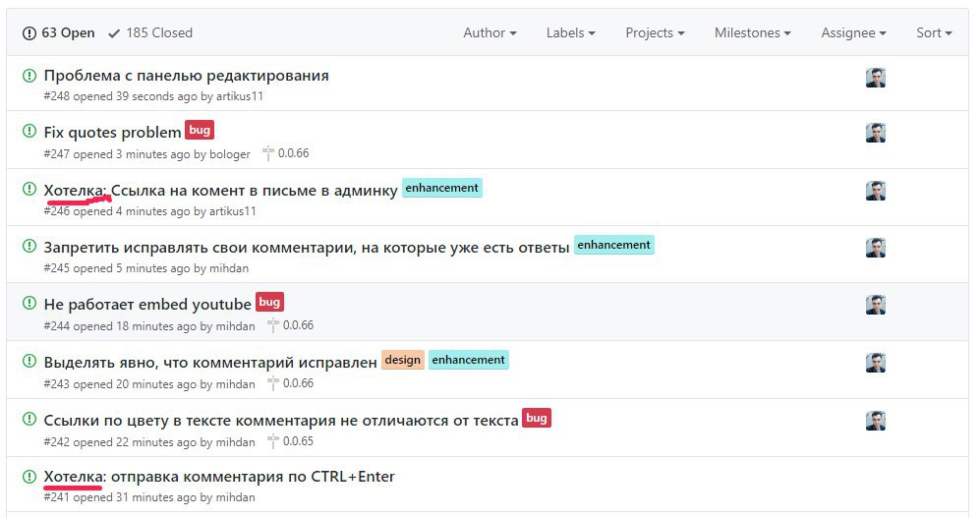Expand the Milestones filter dropdown
Viewport: 980px width, 518px height.
coord(753,33)
